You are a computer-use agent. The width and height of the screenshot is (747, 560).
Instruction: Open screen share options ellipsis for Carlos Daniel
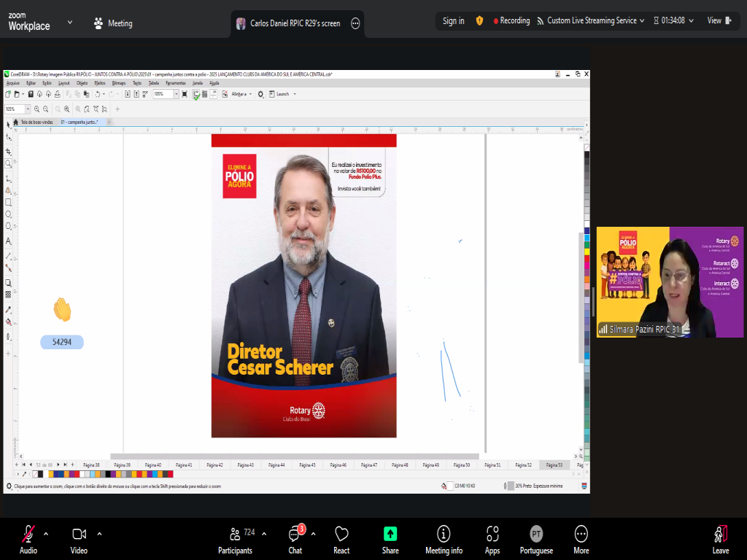[x=355, y=23]
